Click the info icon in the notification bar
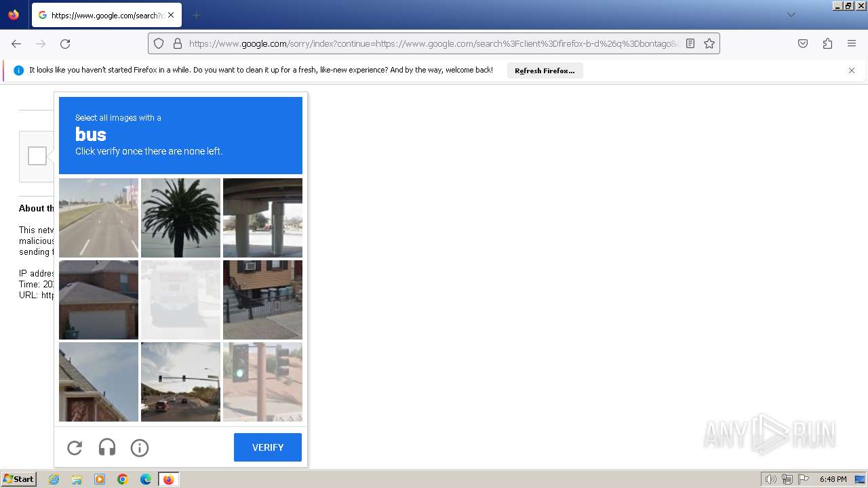Screen dimensions: 868x488 point(19,70)
